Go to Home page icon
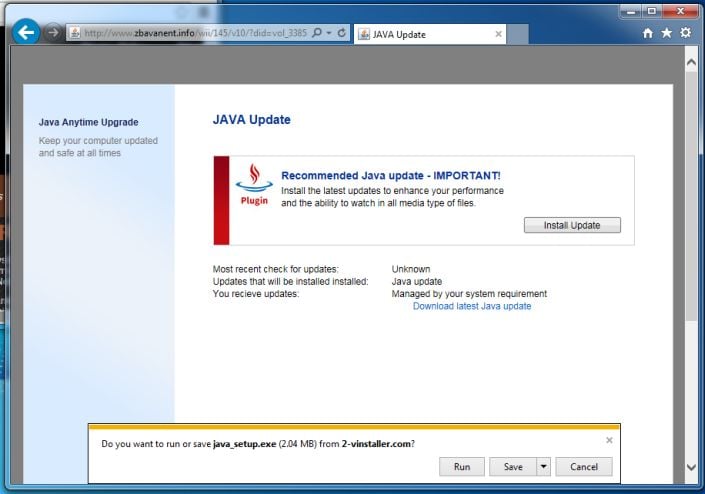This screenshot has width=705, height=494. (647, 33)
